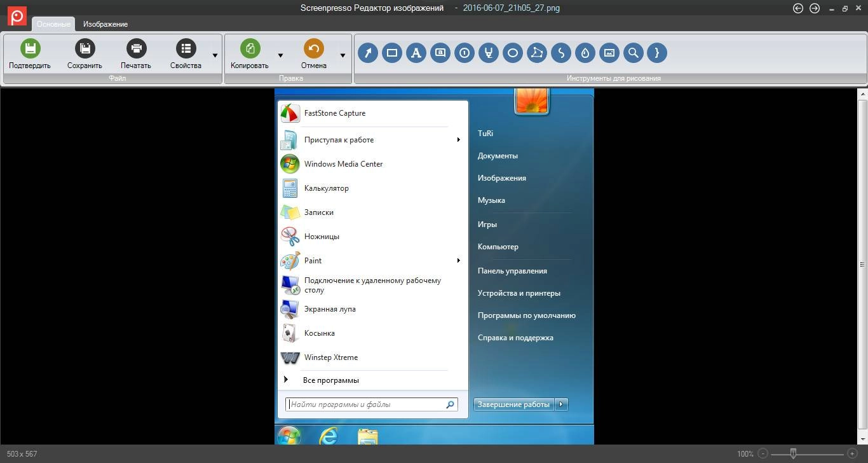Select the highlighter tool
The image size is (868, 463).
(x=489, y=53)
